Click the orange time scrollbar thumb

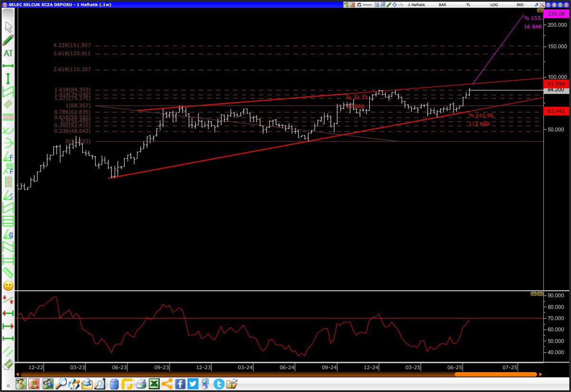tap(497, 375)
